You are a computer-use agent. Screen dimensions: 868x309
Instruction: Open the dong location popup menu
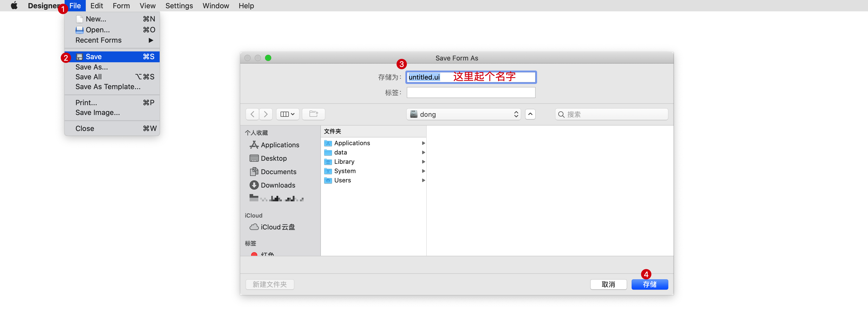[x=463, y=114]
